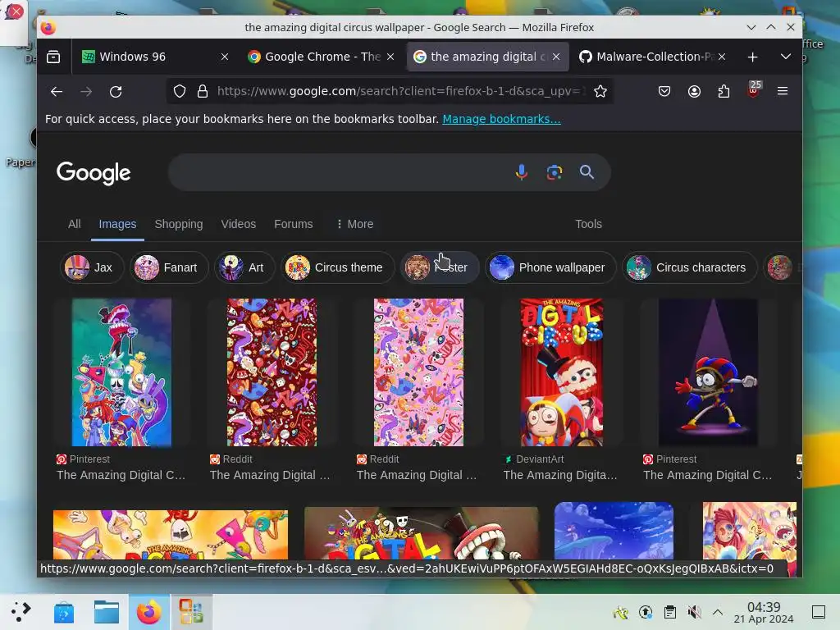Click Manage bookmarks link

[501, 119]
